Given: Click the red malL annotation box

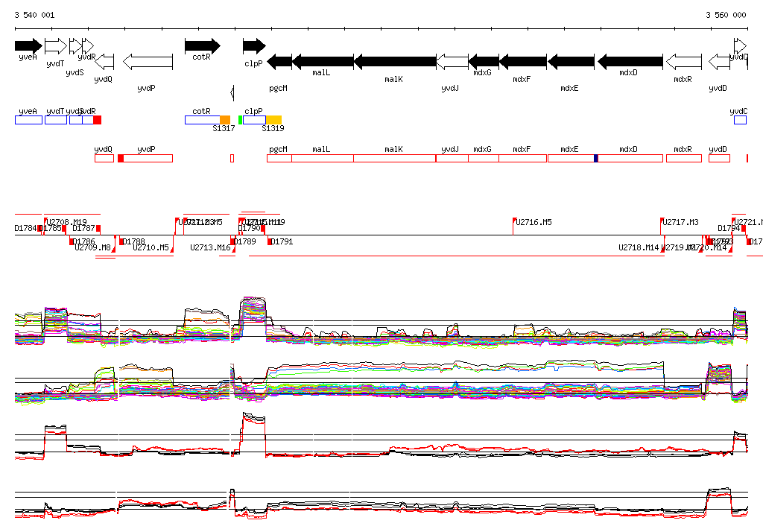Looking at the screenshot, I should [323, 158].
